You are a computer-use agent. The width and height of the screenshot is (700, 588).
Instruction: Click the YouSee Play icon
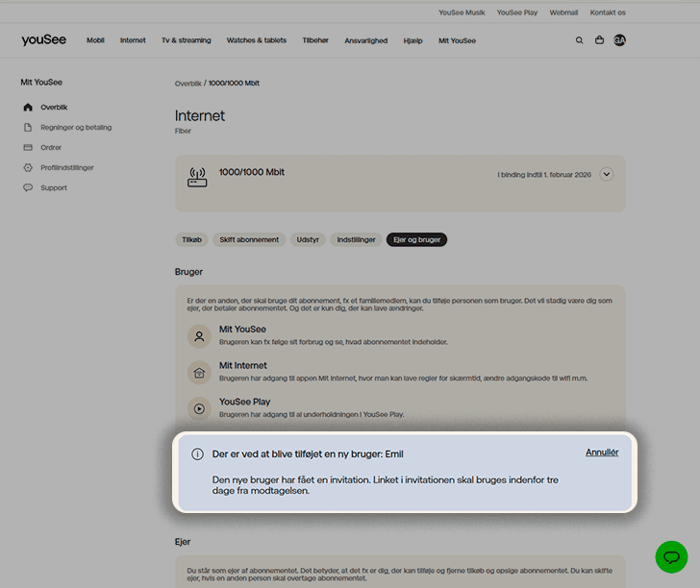click(199, 408)
